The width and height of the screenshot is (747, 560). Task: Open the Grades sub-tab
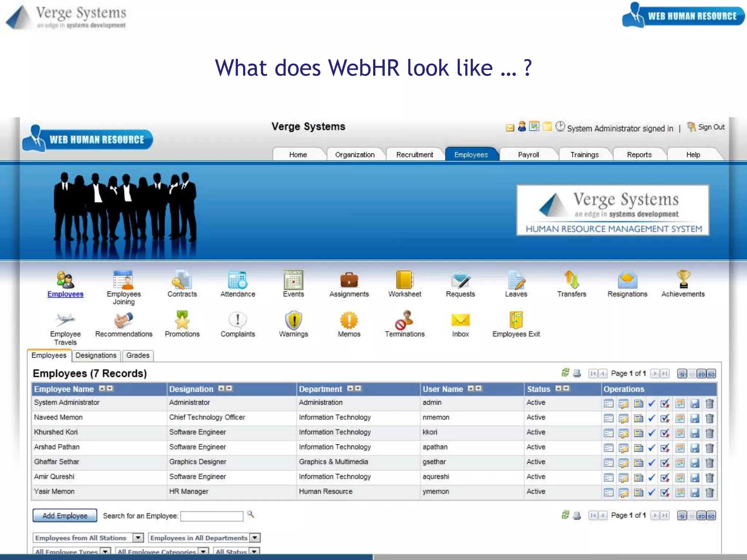[x=138, y=355]
